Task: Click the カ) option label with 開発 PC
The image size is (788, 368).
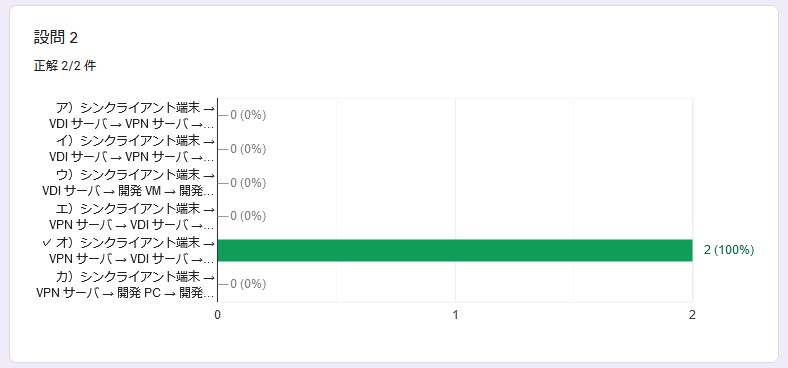Action: pyautogui.click(x=126, y=285)
